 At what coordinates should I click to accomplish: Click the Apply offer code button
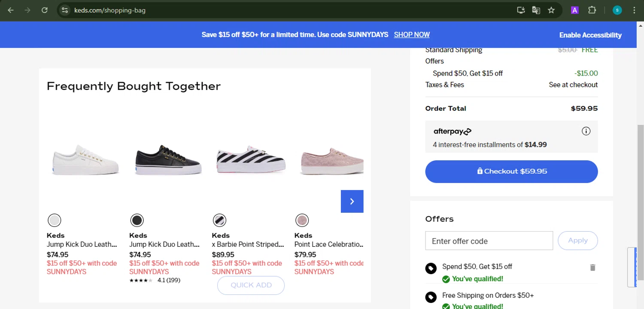click(578, 241)
